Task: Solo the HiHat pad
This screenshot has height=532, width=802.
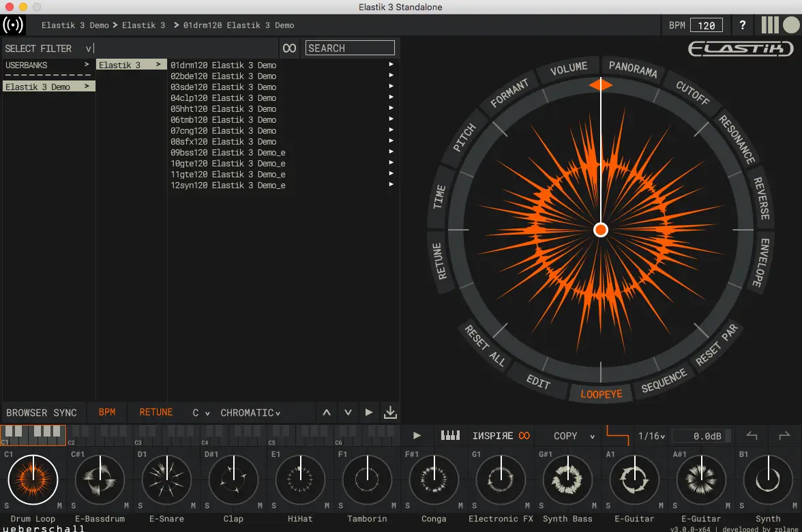Action: point(274,506)
